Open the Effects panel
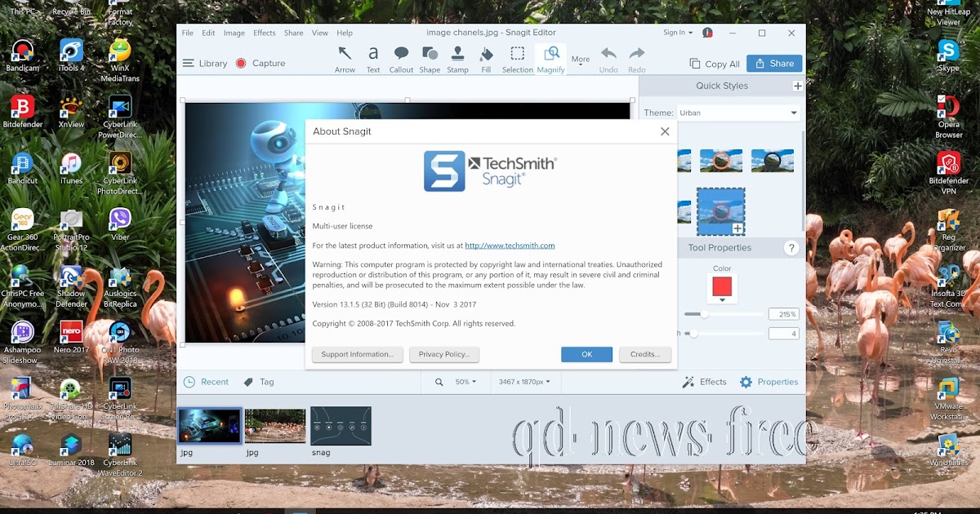This screenshot has height=514, width=980. (703, 382)
